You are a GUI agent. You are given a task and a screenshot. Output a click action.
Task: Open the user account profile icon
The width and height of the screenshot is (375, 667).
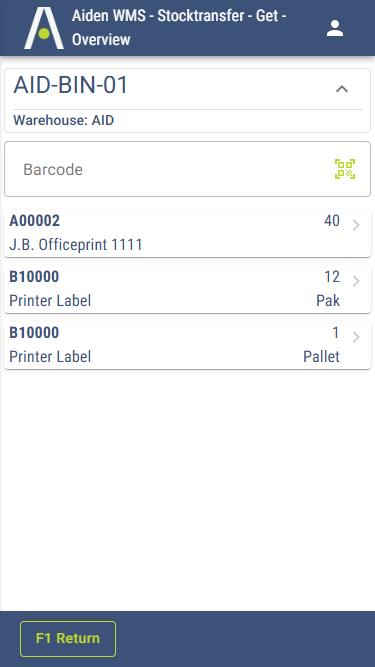pyautogui.click(x=335, y=28)
